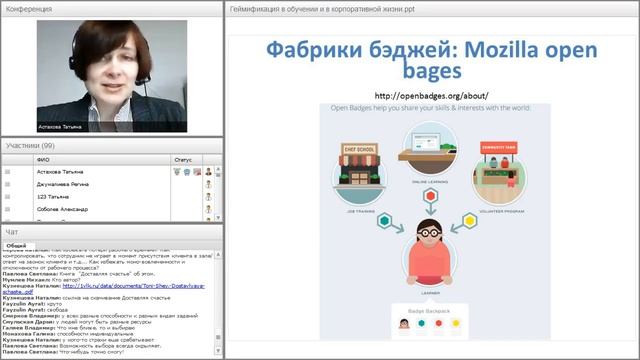Click the presentation file name title bar
Screen dimensions: 640x360
coord(322,9)
